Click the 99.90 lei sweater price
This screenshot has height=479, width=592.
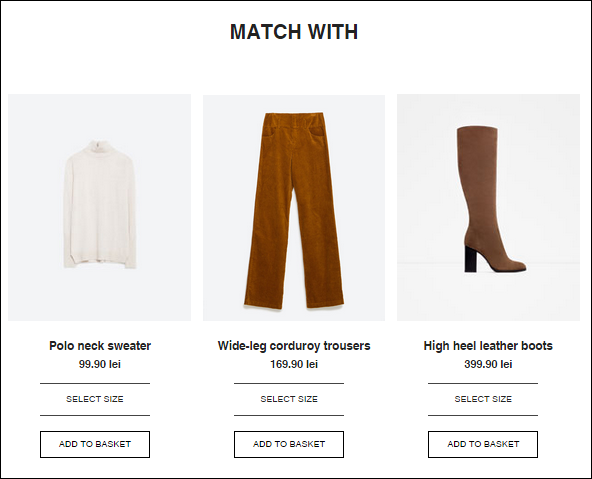point(100,364)
